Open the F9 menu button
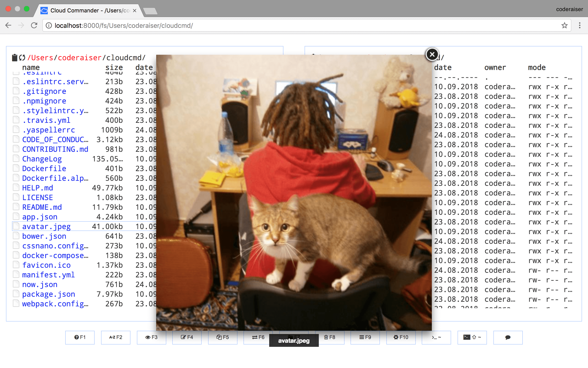Screen dimensions: 588x368 [x=365, y=337]
